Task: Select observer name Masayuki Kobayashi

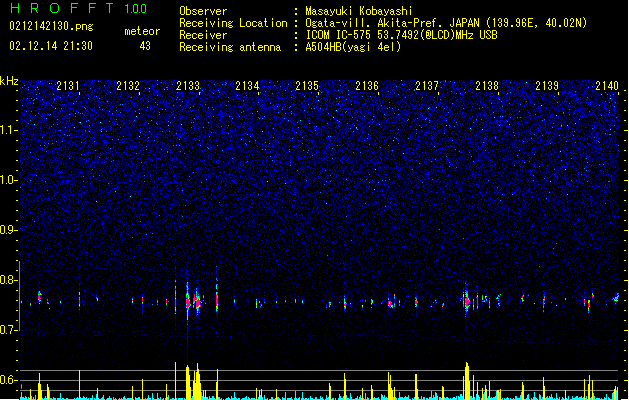Action: (359, 11)
